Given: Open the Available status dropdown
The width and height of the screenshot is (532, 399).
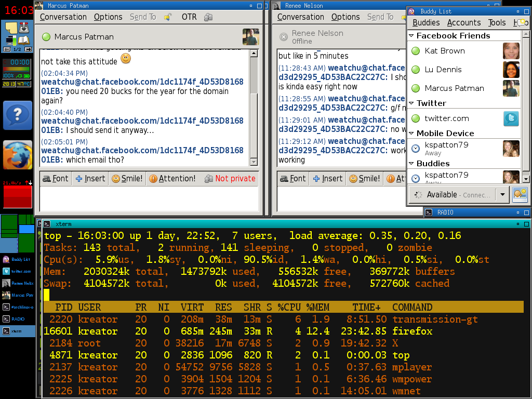Looking at the screenshot, I should [459, 195].
